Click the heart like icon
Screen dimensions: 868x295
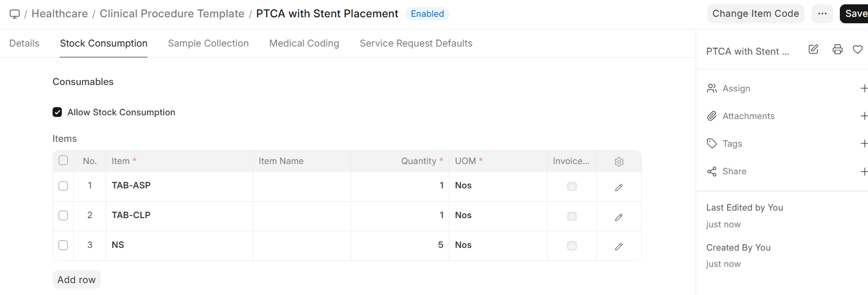click(857, 50)
